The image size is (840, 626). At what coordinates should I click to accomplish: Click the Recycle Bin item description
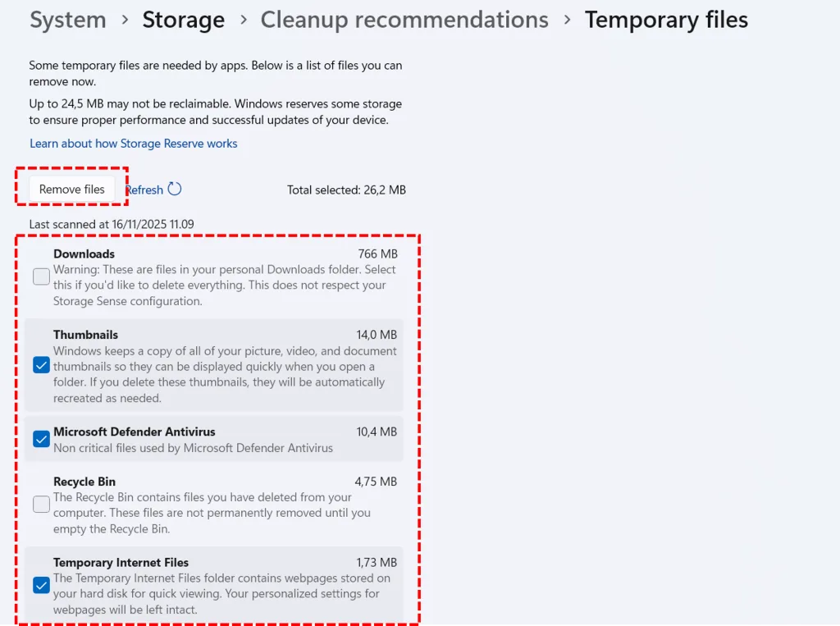pyautogui.click(x=212, y=513)
